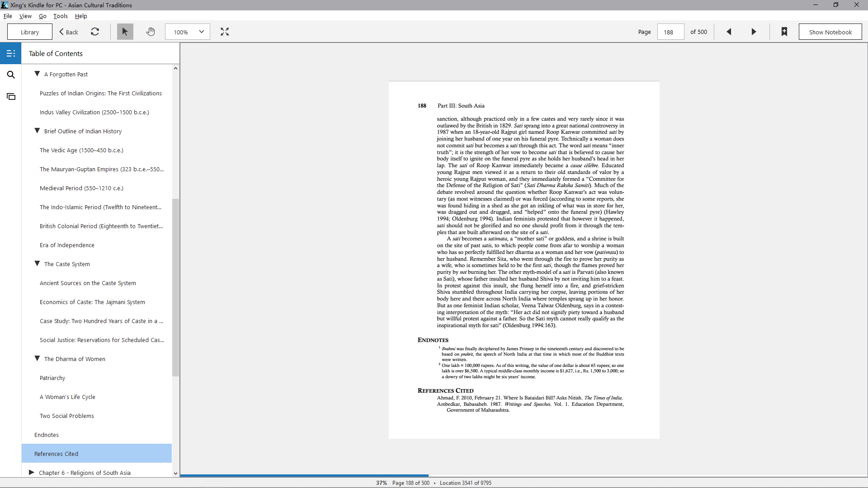Collapse Brief Outline of Indian History
This screenshot has width=868, height=488.
coord(37,131)
